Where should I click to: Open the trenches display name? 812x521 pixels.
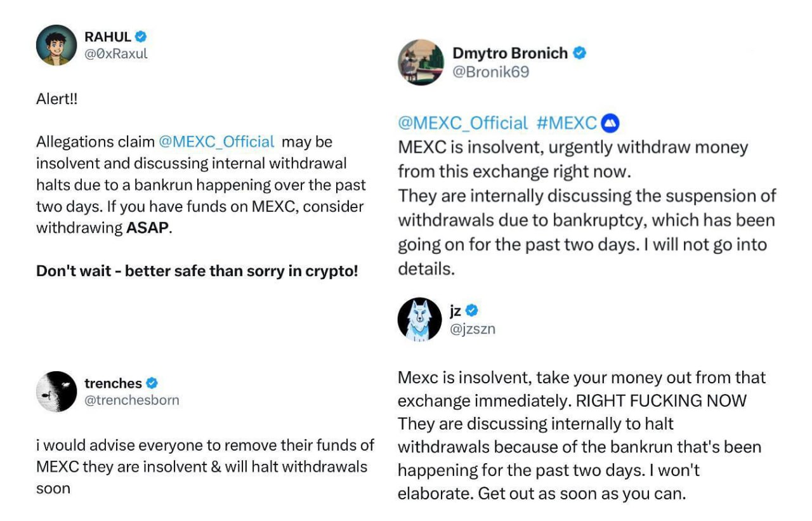click(113, 383)
